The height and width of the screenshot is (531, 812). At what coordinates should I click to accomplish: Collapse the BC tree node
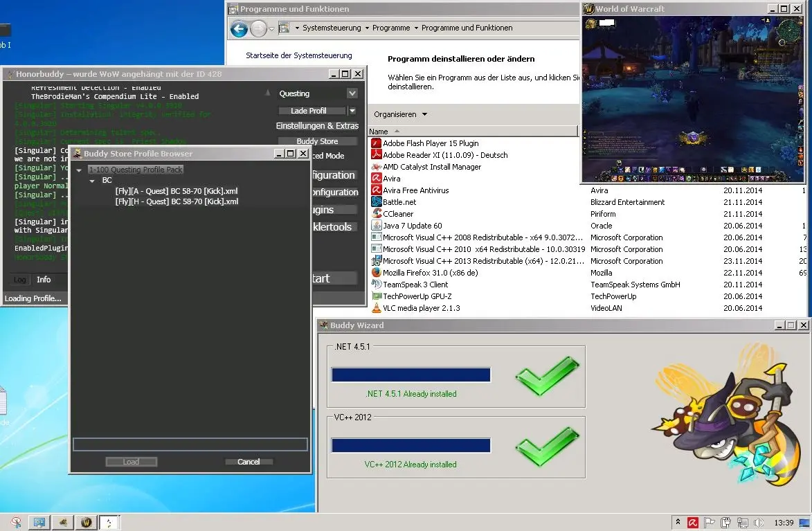92,181
